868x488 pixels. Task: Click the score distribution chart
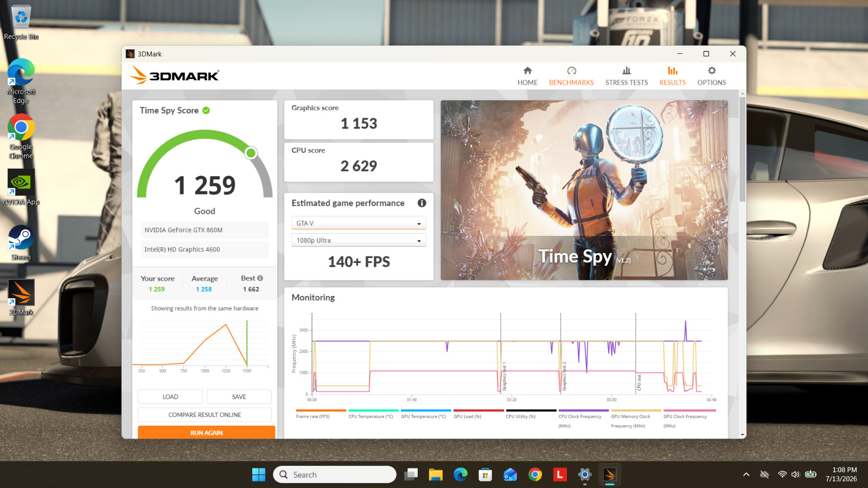click(x=204, y=346)
